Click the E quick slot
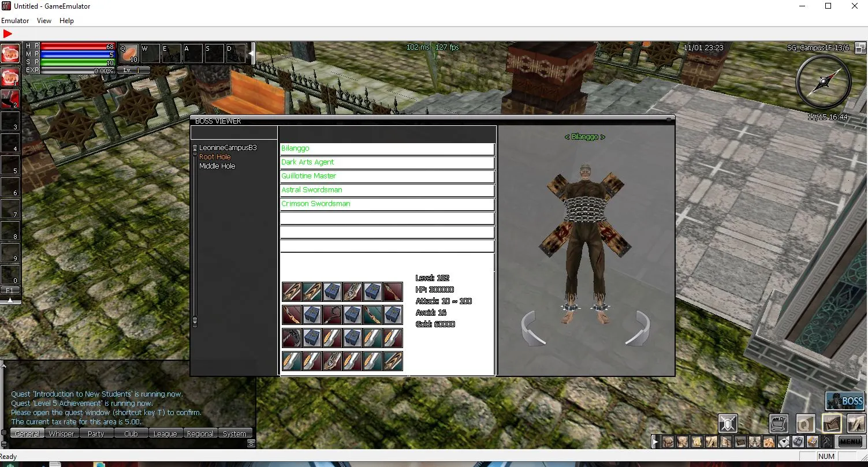The height and width of the screenshot is (467, 868). coord(172,53)
